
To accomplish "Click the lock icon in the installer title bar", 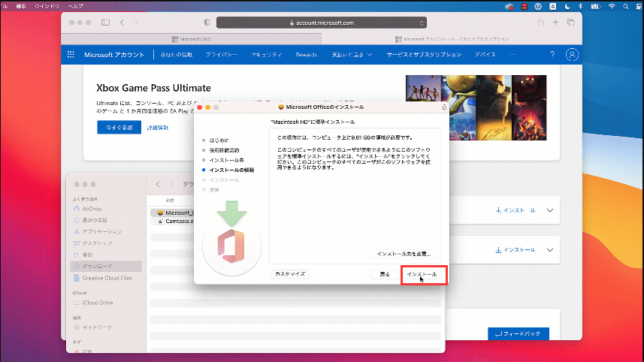I will pos(444,107).
